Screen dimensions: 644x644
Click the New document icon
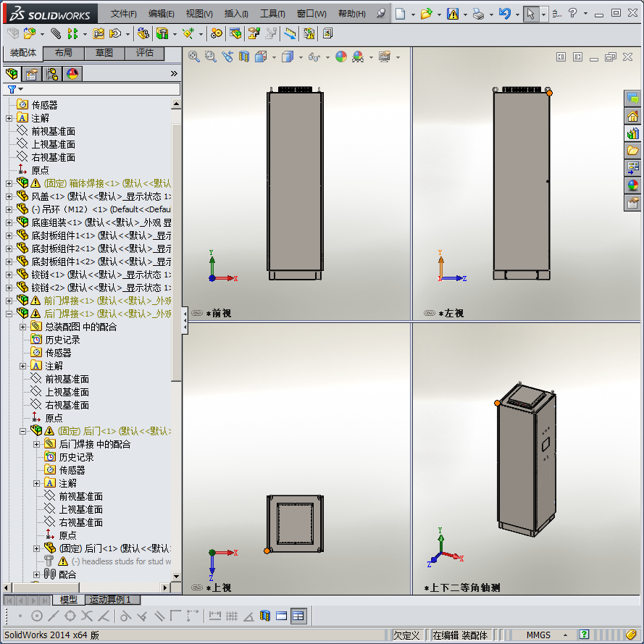coord(400,14)
